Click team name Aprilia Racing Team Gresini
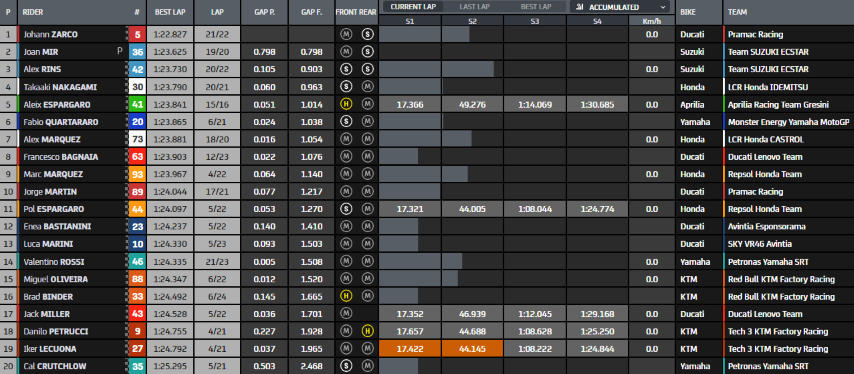Screen dimensions: 854x374 pyautogui.click(x=778, y=104)
